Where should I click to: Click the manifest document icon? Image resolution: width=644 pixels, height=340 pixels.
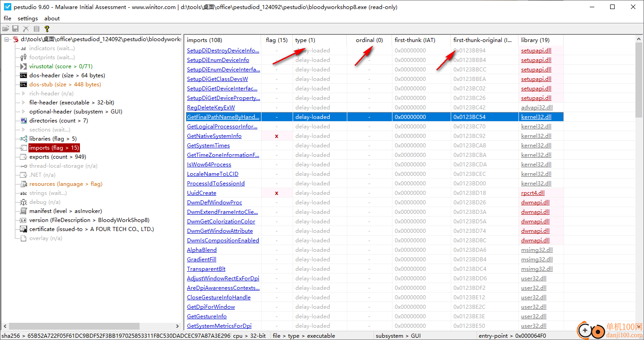coord(23,211)
